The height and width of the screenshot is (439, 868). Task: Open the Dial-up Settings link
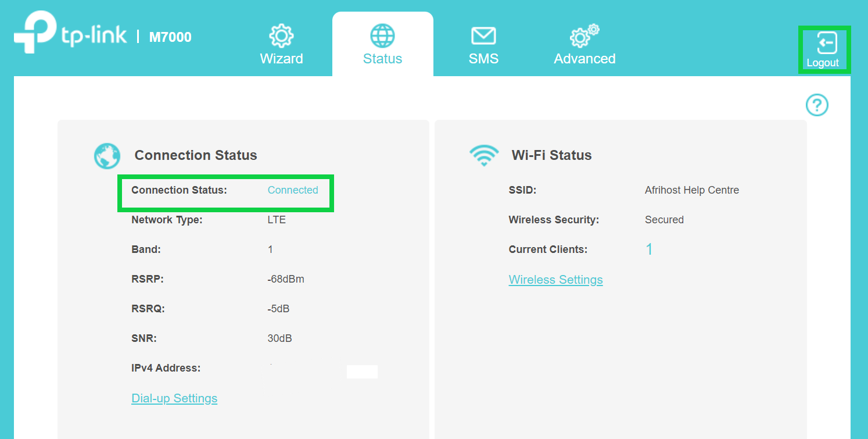174,398
